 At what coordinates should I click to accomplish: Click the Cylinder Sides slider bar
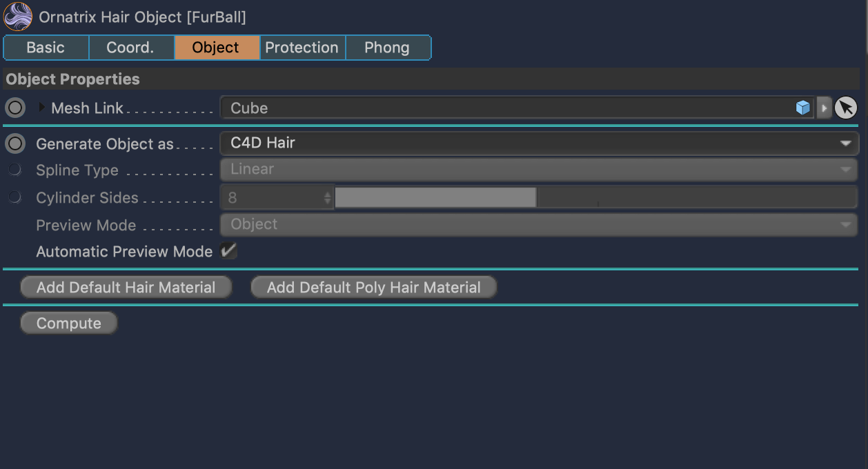[x=595, y=198]
